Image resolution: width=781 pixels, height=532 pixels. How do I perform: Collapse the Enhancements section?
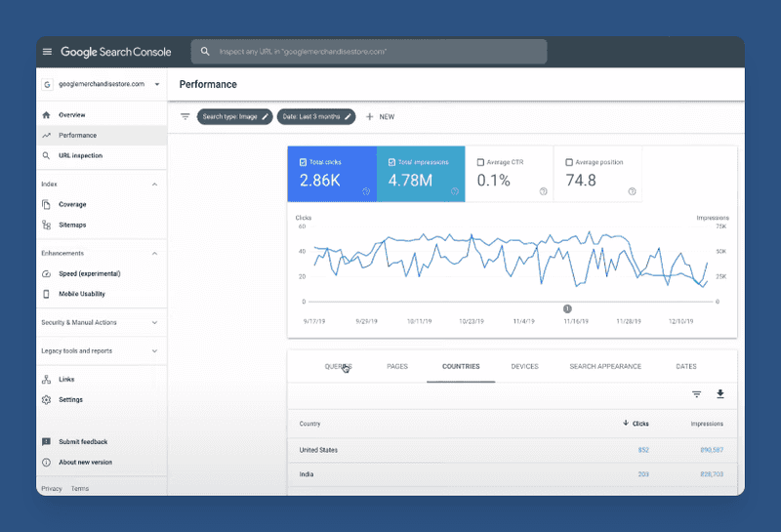pos(155,254)
